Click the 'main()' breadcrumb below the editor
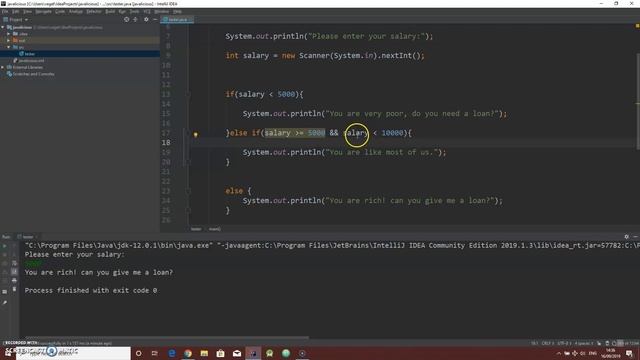The height and width of the screenshot is (360, 640). (x=215, y=229)
